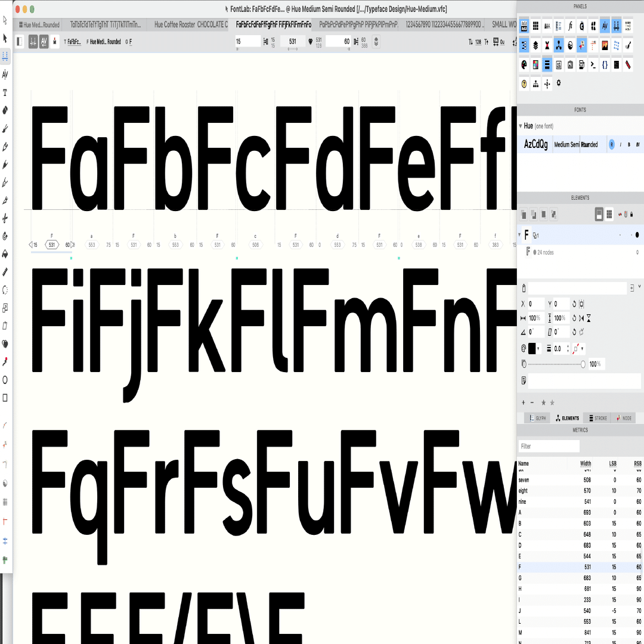Click the advance width 531 field in property bar

[x=293, y=42]
